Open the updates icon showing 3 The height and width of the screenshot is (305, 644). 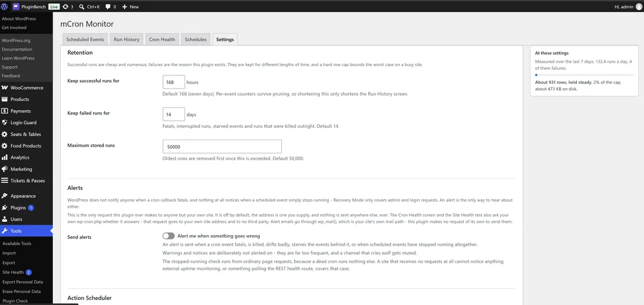coord(65,6)
